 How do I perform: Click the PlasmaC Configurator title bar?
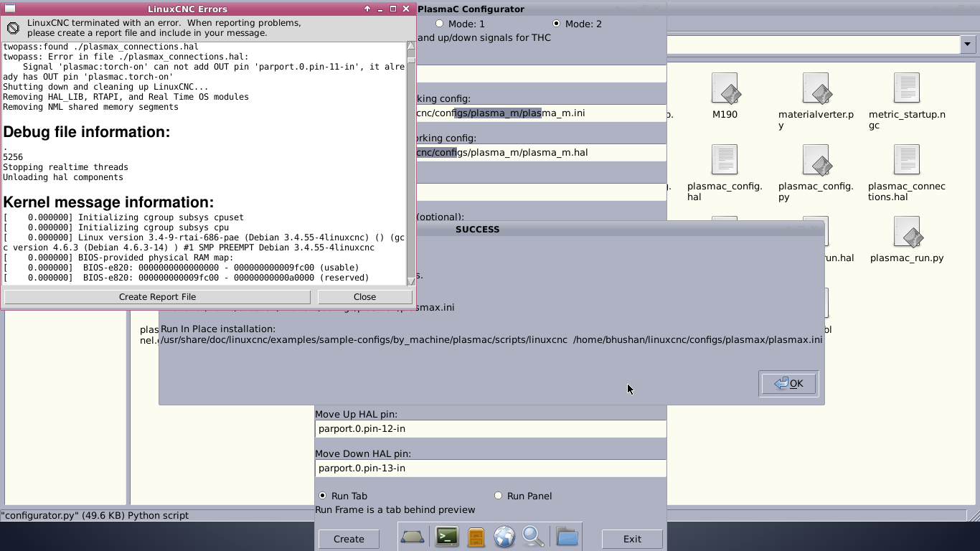click(x=541, y=9)
